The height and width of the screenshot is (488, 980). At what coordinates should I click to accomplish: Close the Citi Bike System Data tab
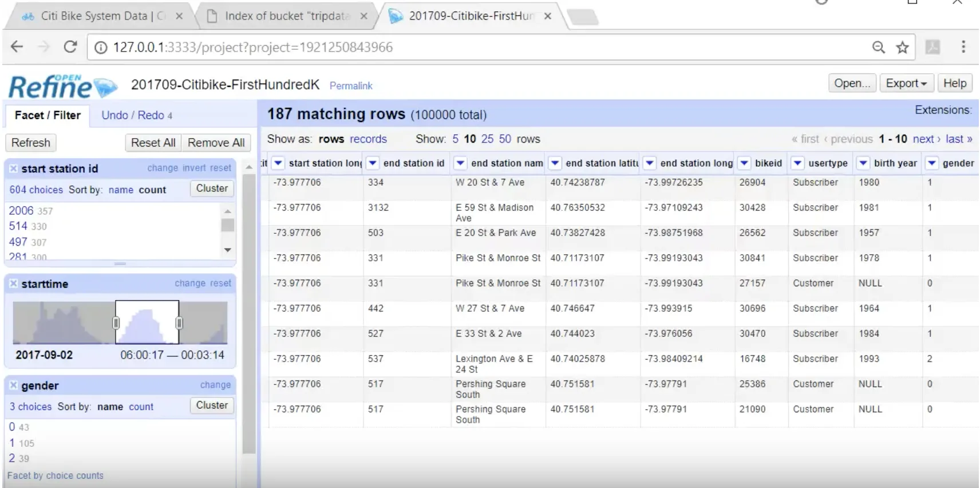tap(179, 16)
